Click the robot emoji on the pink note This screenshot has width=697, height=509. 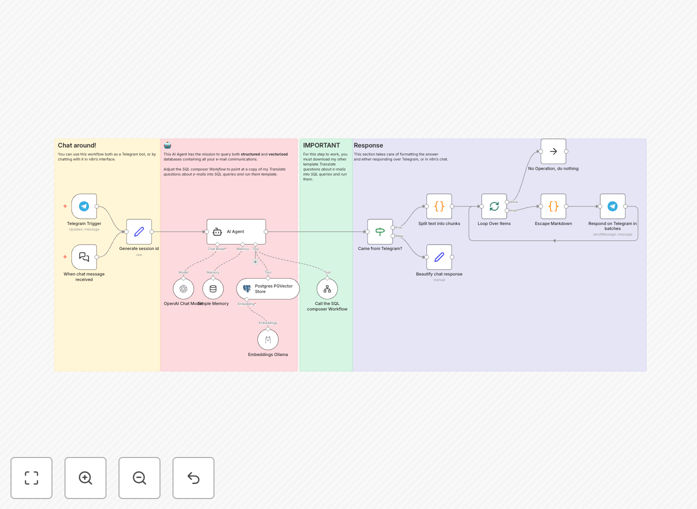pyautogui.click(x=168, y=145)
